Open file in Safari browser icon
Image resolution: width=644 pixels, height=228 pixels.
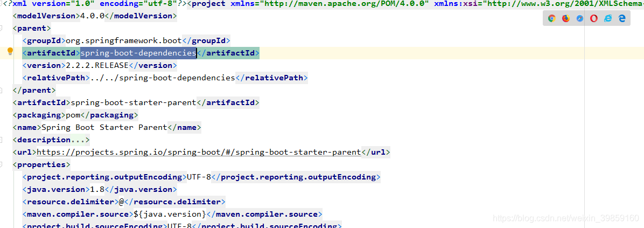click(x=579, y=18)
